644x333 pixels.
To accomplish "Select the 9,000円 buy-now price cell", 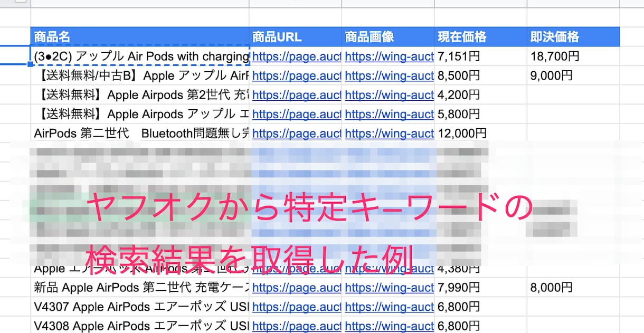I will (573, 75).
